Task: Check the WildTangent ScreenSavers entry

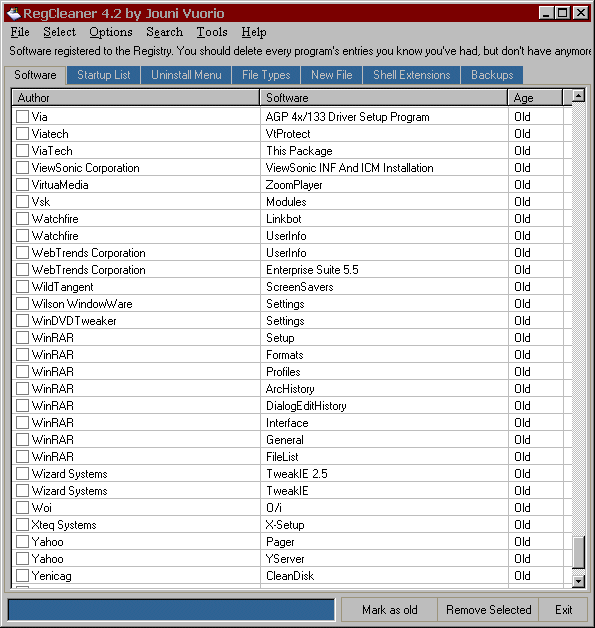Action: pos(22,286)
